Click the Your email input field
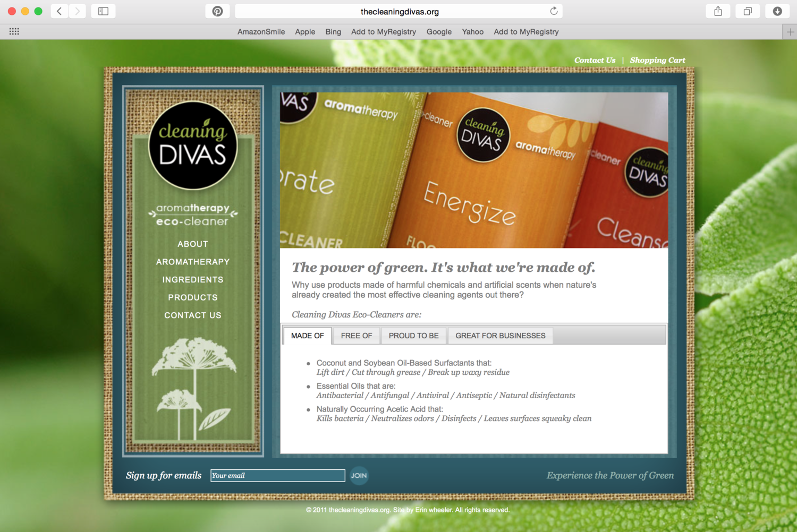Image resolution: width=797 pixels, height=532 pixels. tap(278, 475)
